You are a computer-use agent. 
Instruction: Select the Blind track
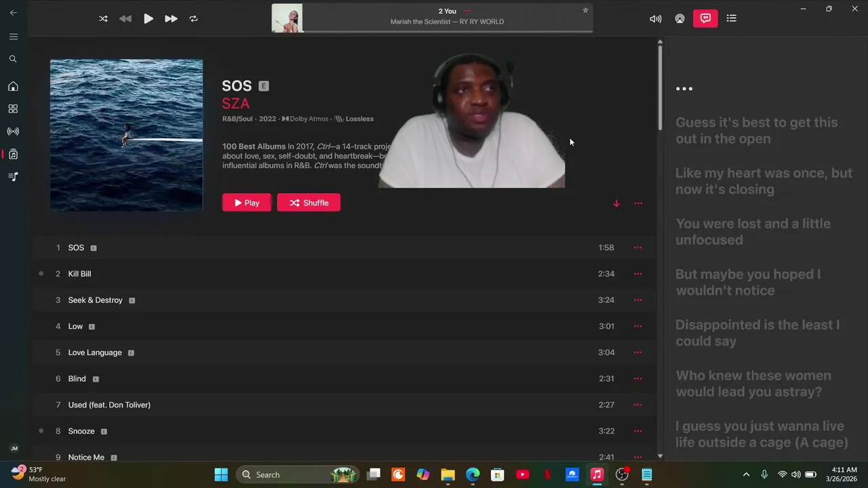[343, 378]
